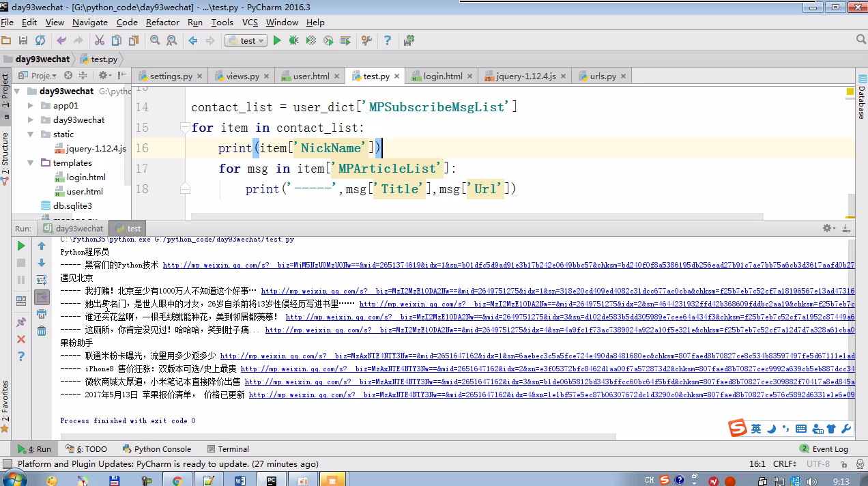Open the 'test' run configuration dropdown
Screen dimensions: 868x486
246,41
